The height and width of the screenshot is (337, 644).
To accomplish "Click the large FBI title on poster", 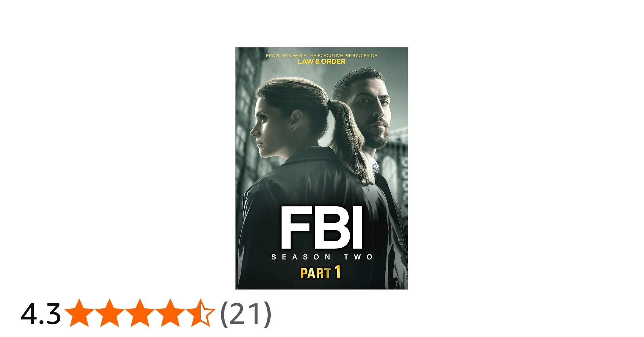I will coord(322,227).
